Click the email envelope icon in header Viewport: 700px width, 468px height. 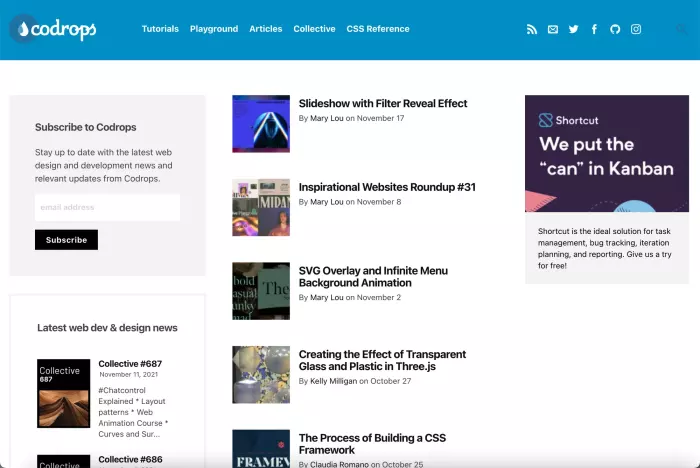pos(553,29)
